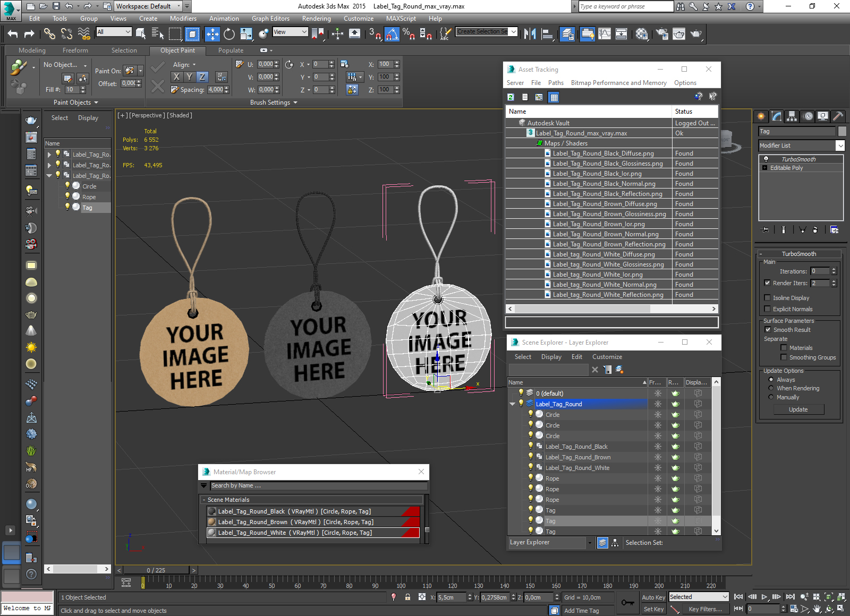Enable Separate by Materials checkbox
The height and width of the screenshot is (616, 850).
[784, 347]
